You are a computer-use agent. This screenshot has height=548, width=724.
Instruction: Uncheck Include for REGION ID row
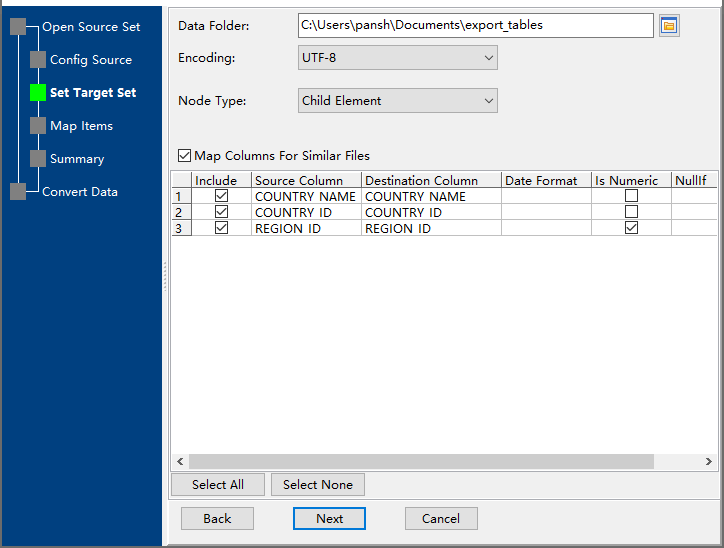click(x=221, y=228)
